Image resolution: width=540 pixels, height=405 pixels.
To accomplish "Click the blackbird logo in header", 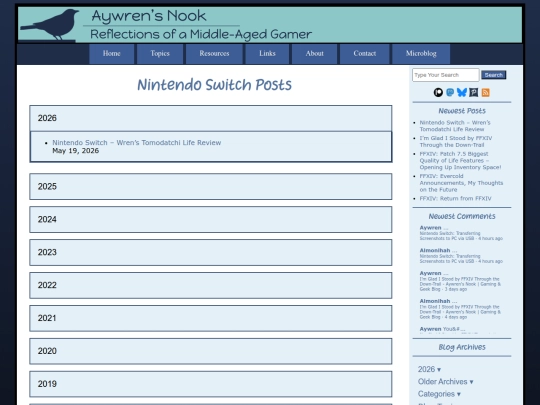I will (51, 24).
